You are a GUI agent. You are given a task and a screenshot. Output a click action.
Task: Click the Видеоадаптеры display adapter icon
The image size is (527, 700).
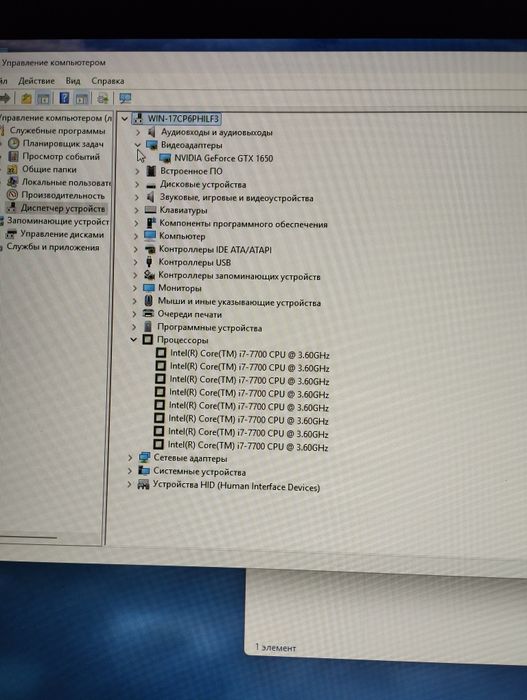coord(151,145)
